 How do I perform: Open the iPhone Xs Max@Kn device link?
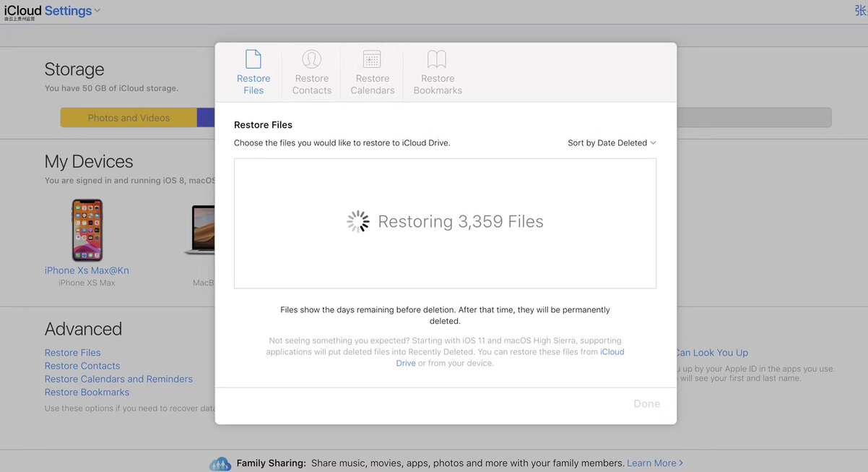point(87,270)
